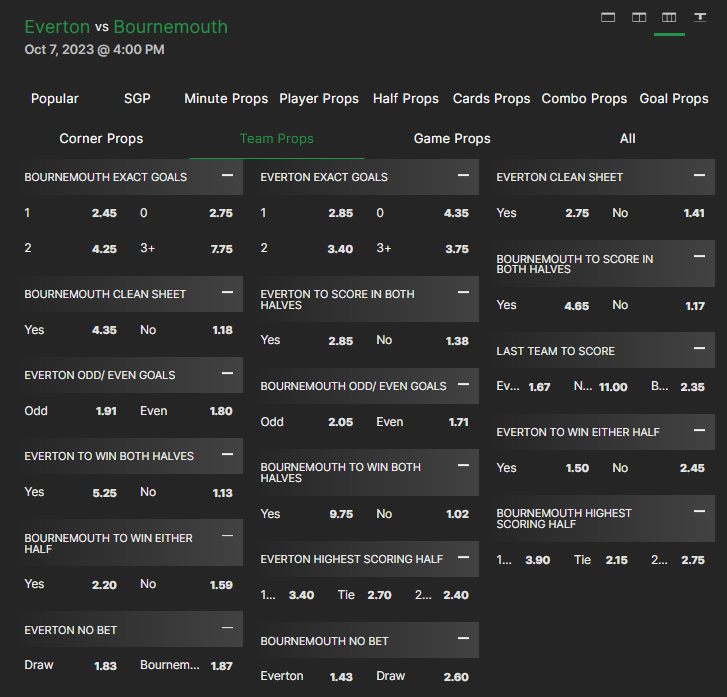Pick Everton last team to score 1.67

(523, 387)
